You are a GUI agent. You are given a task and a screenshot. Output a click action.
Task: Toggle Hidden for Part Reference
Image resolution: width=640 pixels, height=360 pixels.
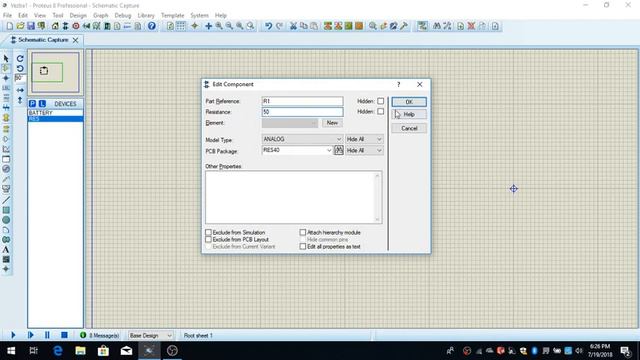point(380,101)
